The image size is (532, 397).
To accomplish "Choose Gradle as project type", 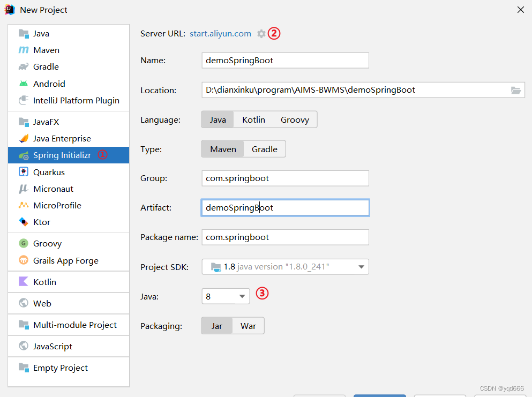I will pyautogui.click(x=264, y=149).
